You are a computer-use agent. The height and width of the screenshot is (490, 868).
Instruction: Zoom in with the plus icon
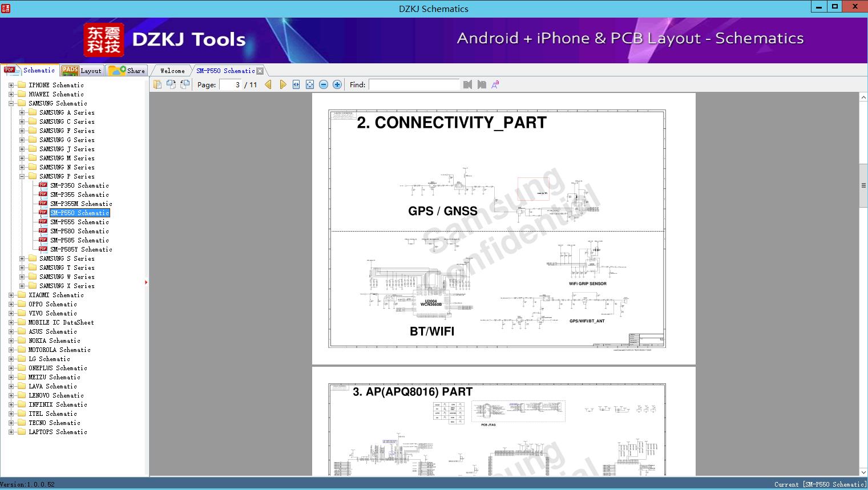(337, 84)
